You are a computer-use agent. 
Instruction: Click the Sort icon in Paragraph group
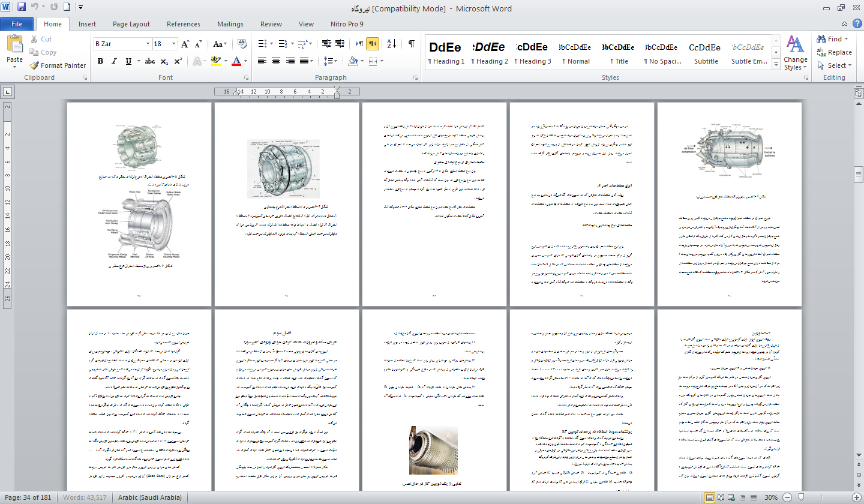(x=391, y=44)
